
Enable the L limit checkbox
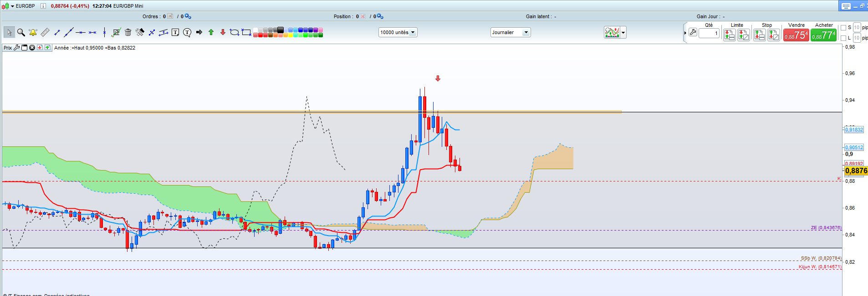click(x=843, y=38)
